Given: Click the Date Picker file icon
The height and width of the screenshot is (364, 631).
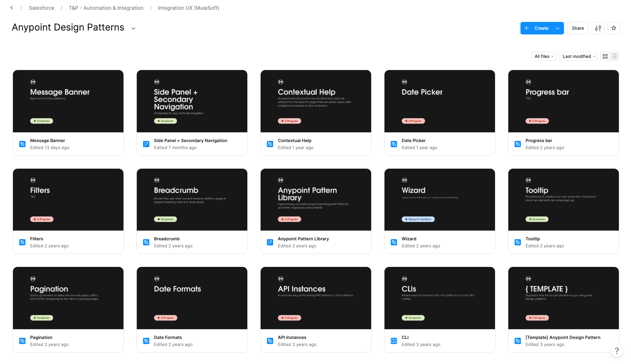Looking at the screenshot, I should pos(394,144).
